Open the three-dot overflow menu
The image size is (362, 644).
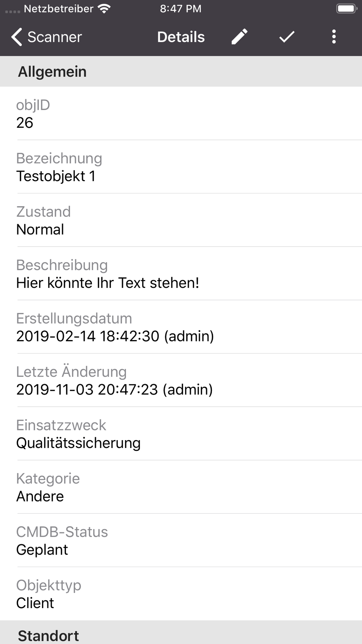pyautogui.click(x=334, y=37)
